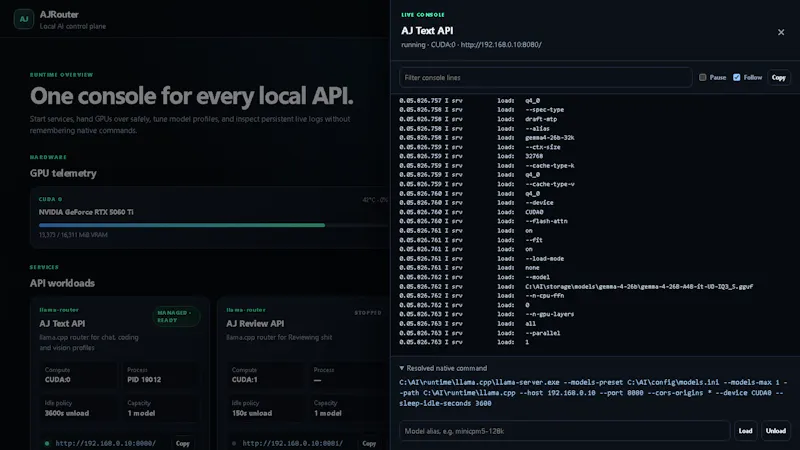
Task: Uncheck the Follow checkbox
Action: pos(736,78)
